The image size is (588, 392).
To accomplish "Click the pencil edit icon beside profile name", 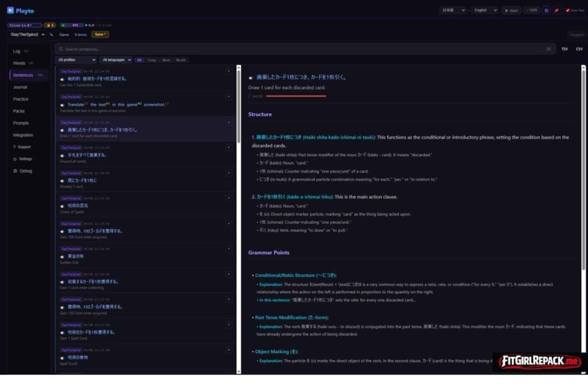I will (x=52, y=34).
